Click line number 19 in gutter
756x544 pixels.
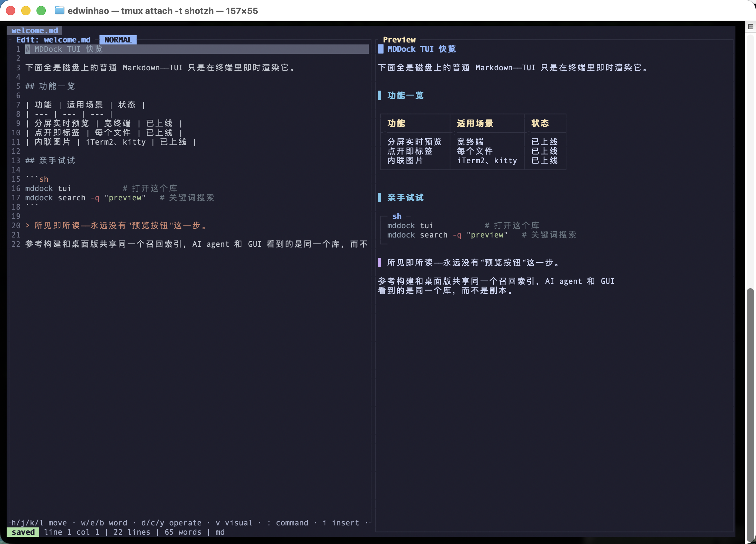pyautogui.click(x=16, y=216)
